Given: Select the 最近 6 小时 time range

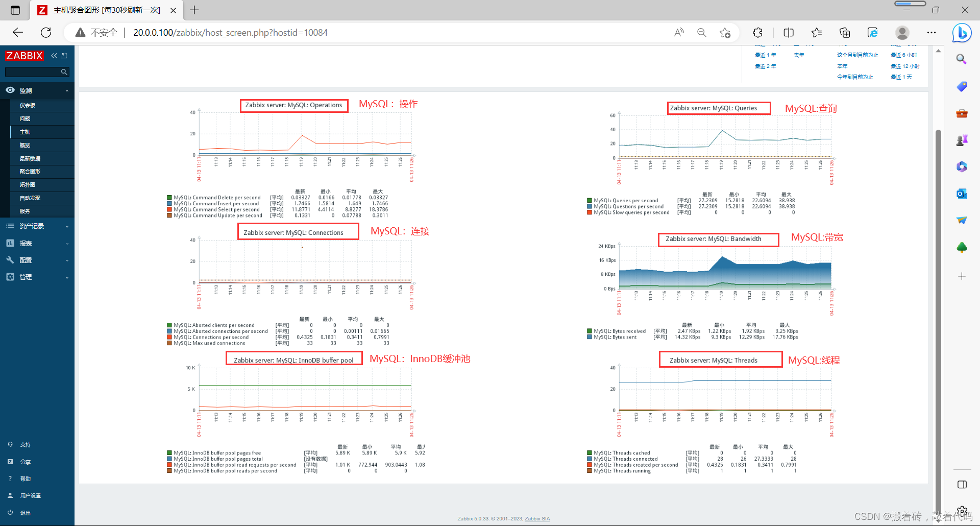Looking at the screenshot, I should [x=904, y=55].
